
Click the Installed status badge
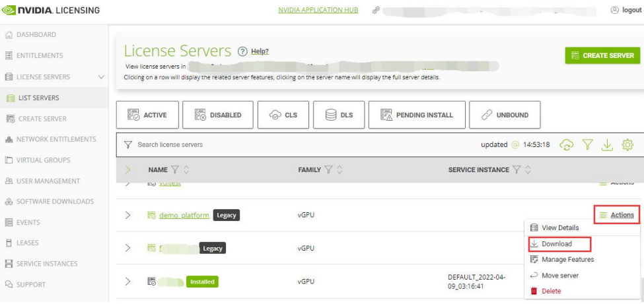203,282
